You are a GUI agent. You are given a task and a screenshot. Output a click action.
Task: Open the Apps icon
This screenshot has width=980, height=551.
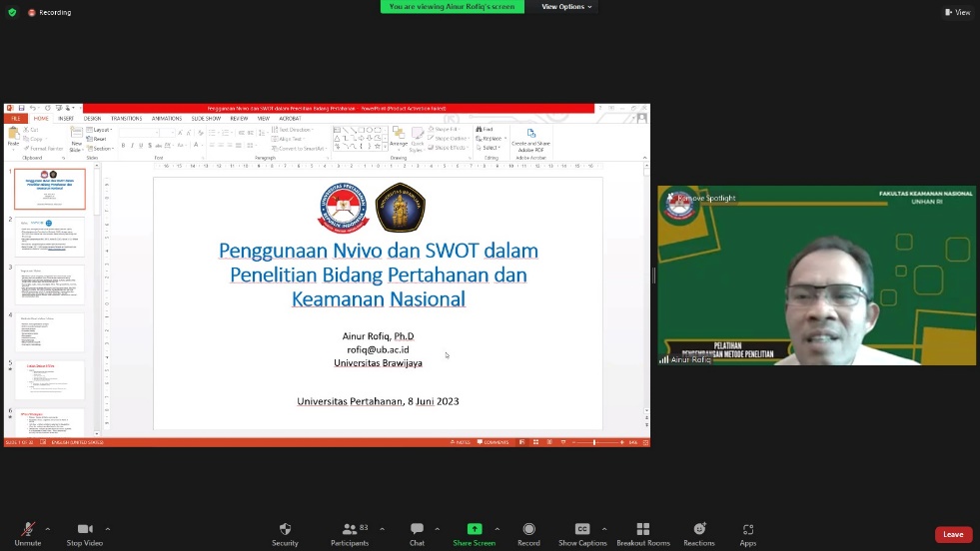click(x=747, y=529)
